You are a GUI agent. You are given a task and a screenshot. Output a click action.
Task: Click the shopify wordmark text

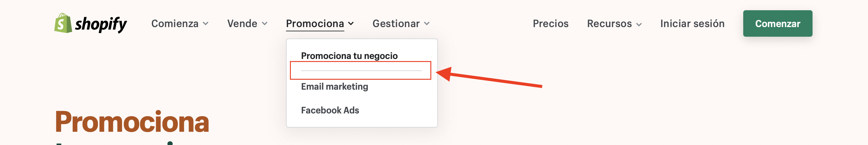tap(101, 24)
